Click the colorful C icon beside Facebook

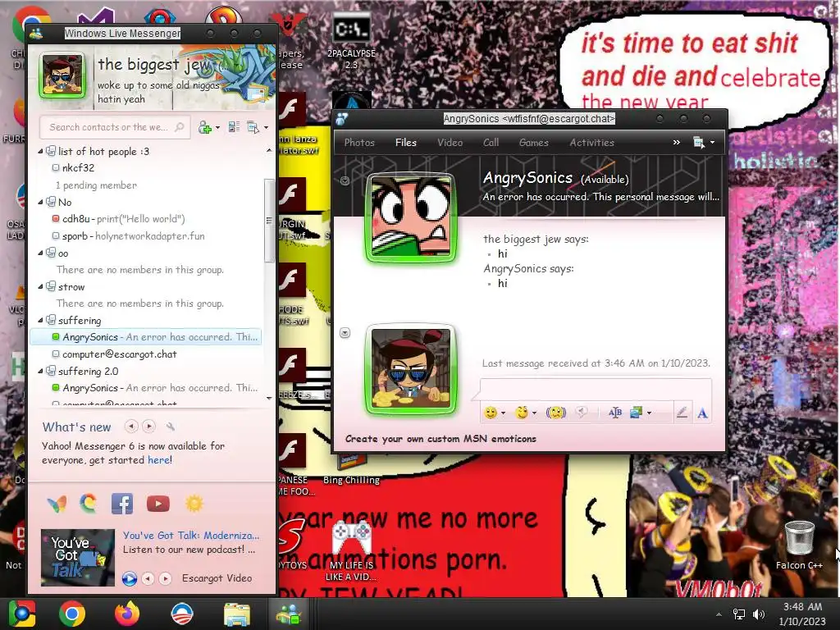pyautogui.click(x=89, y=504)
